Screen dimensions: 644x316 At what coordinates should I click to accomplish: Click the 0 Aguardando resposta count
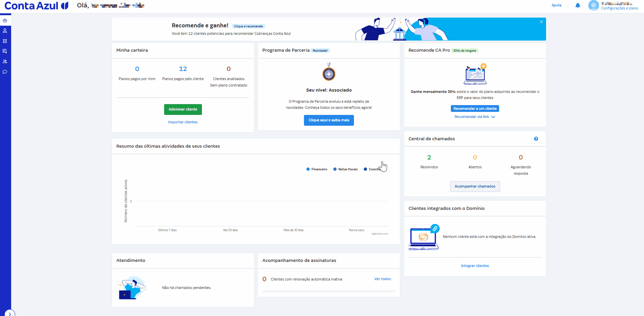[x=521, y=157]
